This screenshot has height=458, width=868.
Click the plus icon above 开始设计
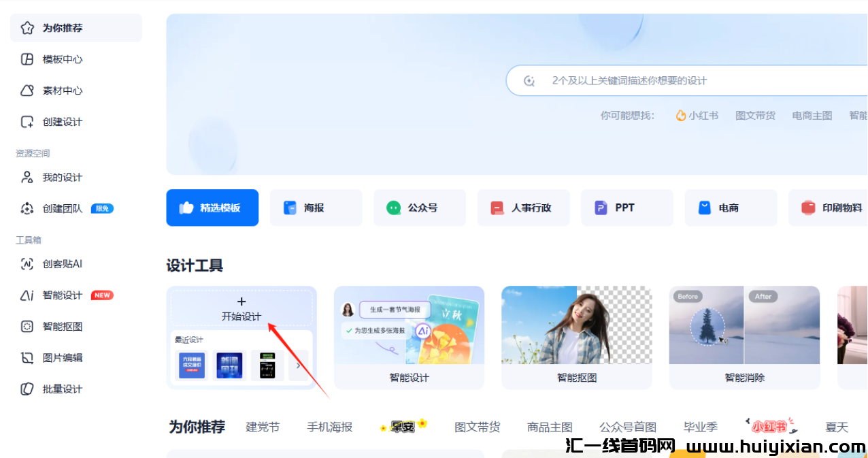coord(241,301)
